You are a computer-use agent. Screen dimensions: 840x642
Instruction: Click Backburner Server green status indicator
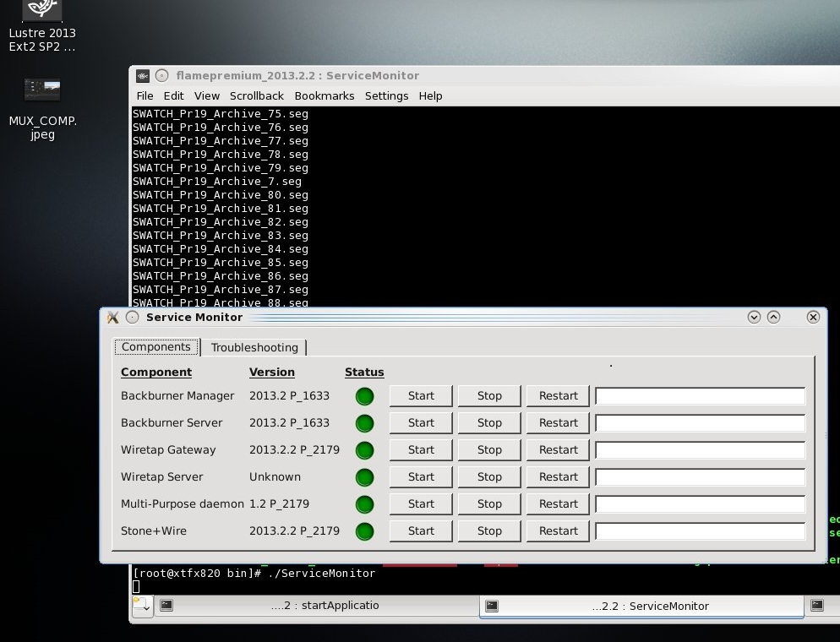[365, 423]
